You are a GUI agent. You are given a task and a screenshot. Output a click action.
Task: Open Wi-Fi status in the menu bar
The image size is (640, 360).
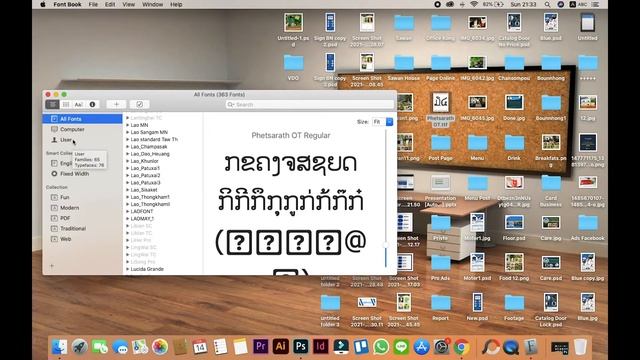point(474,4)
